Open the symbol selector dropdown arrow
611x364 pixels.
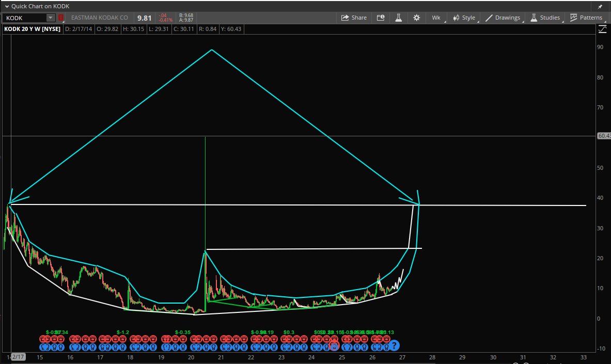[51, 18]
